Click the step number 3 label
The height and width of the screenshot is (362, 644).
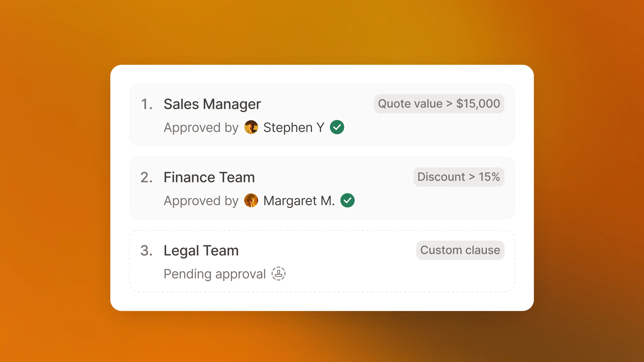coord(147,250)
